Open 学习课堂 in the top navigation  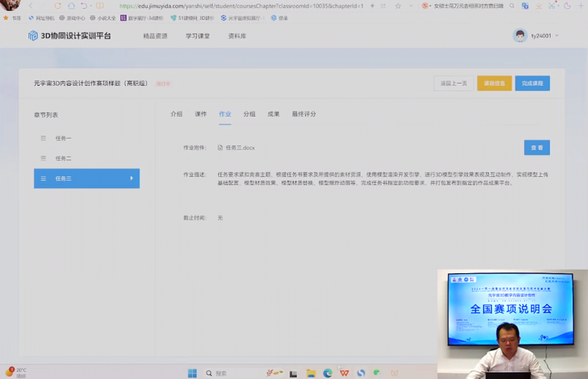coord(198,36)
